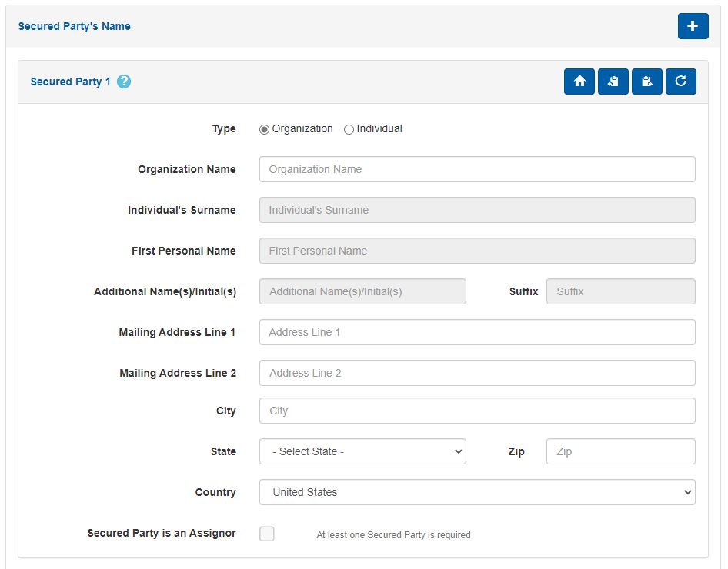
Task: Focus the Mailing Address Line 2 field
Action: point(477,373)
